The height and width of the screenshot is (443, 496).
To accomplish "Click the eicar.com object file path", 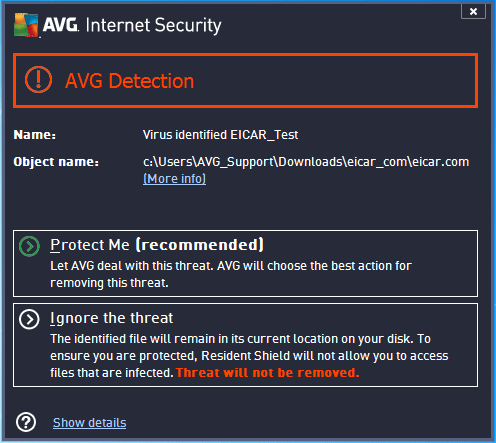I will (x=306, y=162).
